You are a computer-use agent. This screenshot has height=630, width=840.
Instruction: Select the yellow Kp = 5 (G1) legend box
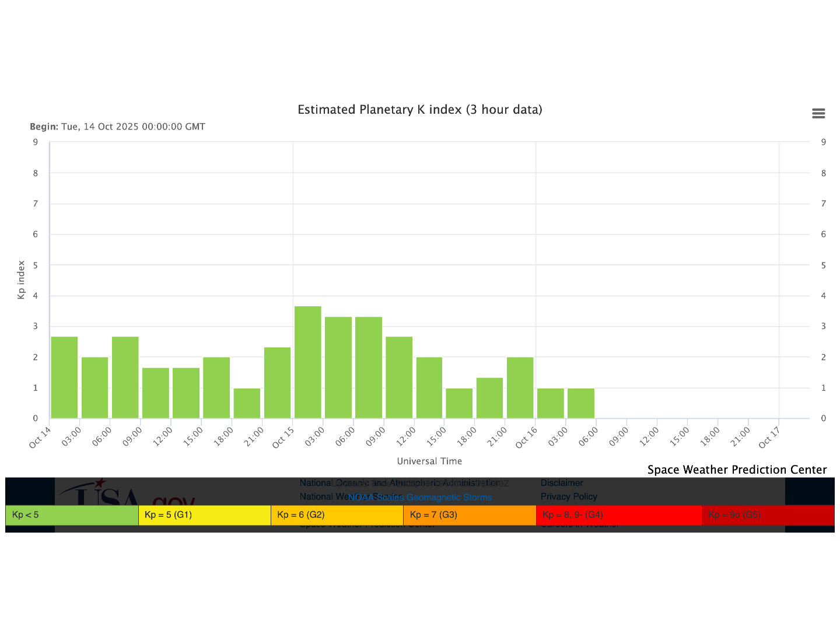pos(204,515)
